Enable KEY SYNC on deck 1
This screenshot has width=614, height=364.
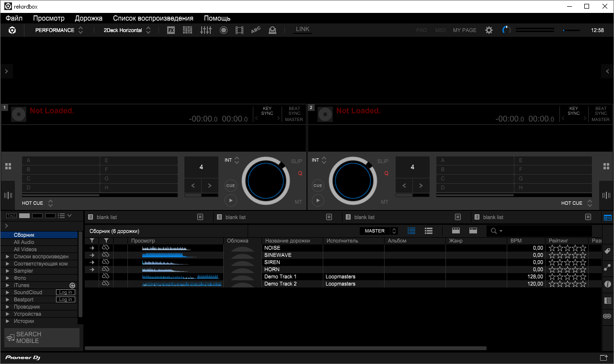[267, 111]
